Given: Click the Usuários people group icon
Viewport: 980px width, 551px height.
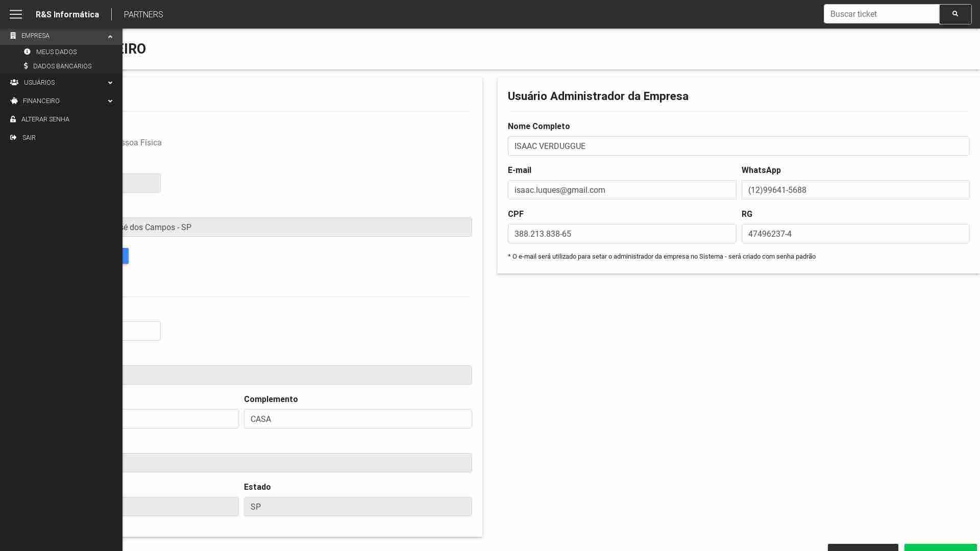Looking at the screenshot, I should 14,83.
